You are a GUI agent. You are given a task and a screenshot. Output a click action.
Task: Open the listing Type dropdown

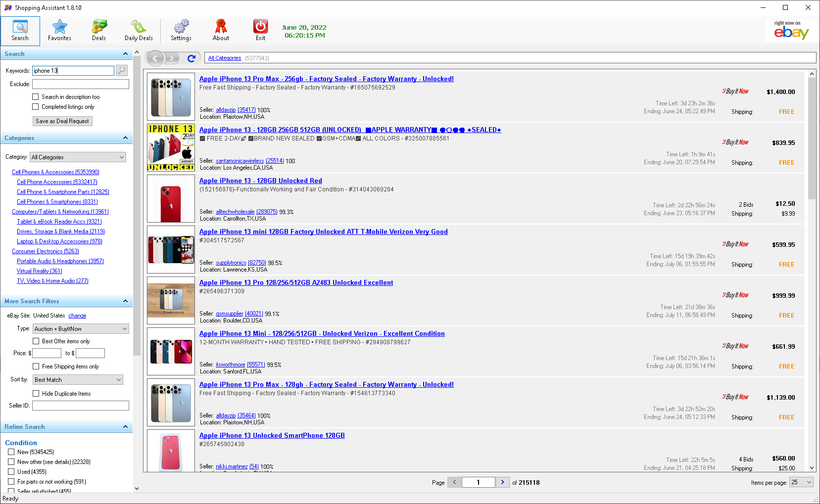81,329
